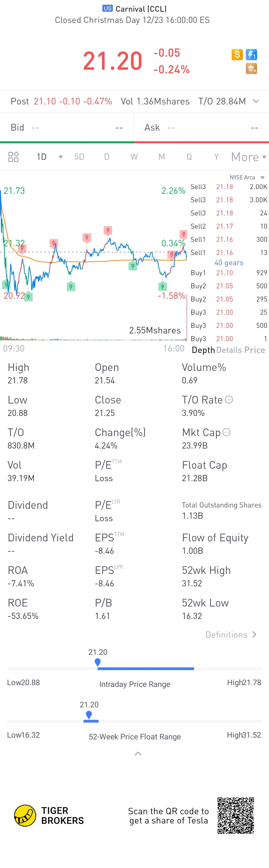Tap the Intraday Price Range marker

click(x=98, y=662)
